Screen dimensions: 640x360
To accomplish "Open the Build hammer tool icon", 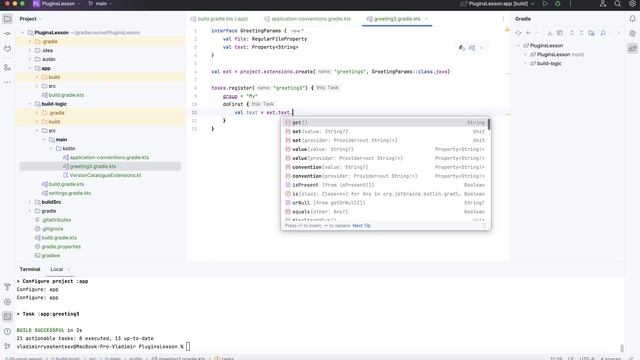I will 7,287.
